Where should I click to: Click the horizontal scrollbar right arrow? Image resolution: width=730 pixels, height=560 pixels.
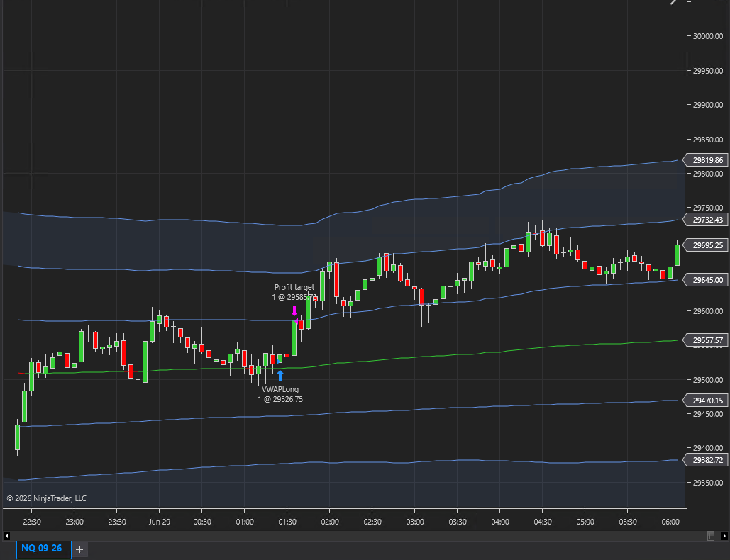724,536
